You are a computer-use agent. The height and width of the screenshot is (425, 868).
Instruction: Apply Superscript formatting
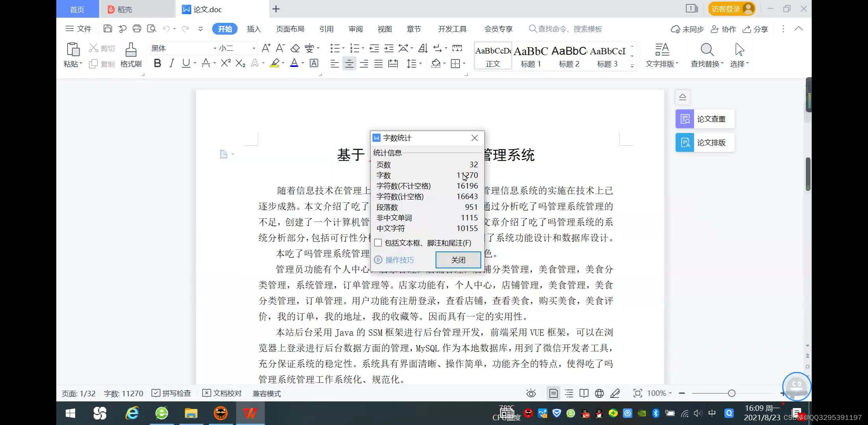226,63
